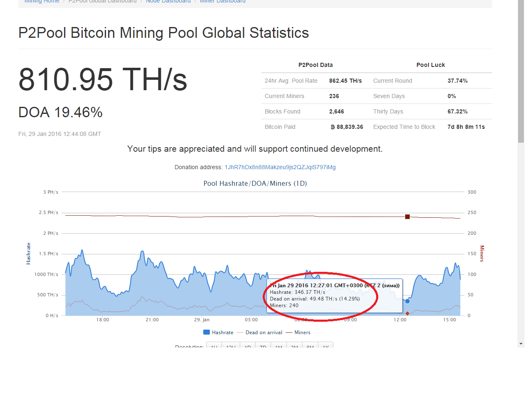Image resolution: width=532 pixels, height=409 pixels.
Task: Click the 29. Jan x-axis label
Action: pyautogui.click(x=202, y=320)
